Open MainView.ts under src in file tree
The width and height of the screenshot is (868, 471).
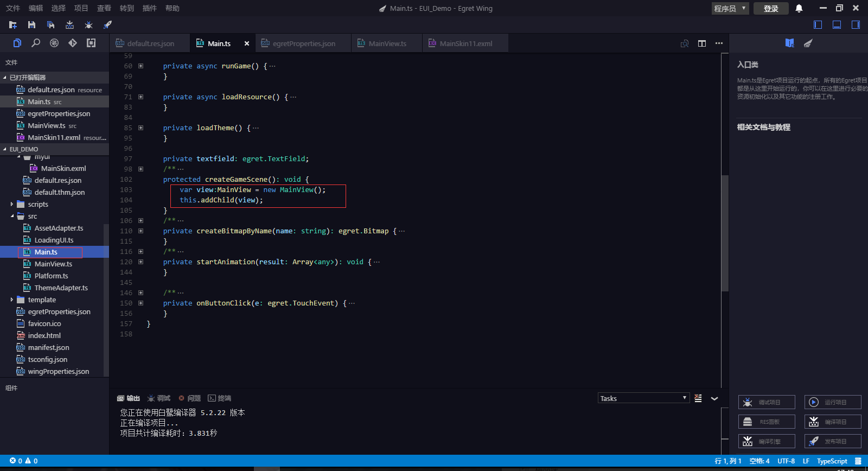53,264
